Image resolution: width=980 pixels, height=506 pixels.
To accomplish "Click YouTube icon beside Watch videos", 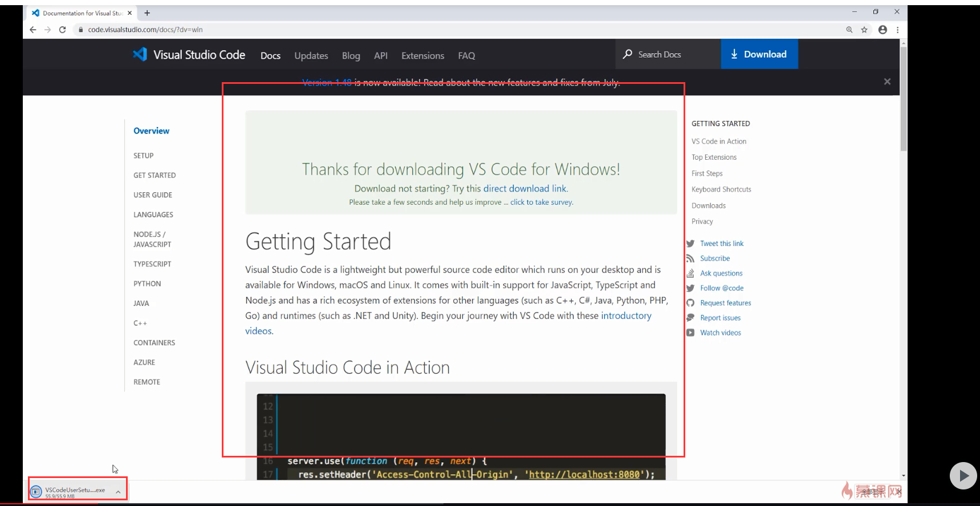I will (x=690, y=333).
